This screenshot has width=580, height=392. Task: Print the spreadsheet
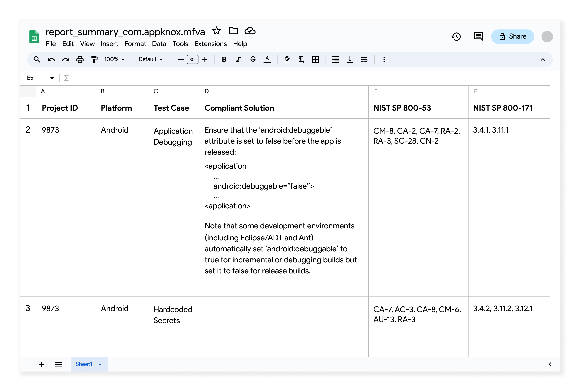click(80, 59)
